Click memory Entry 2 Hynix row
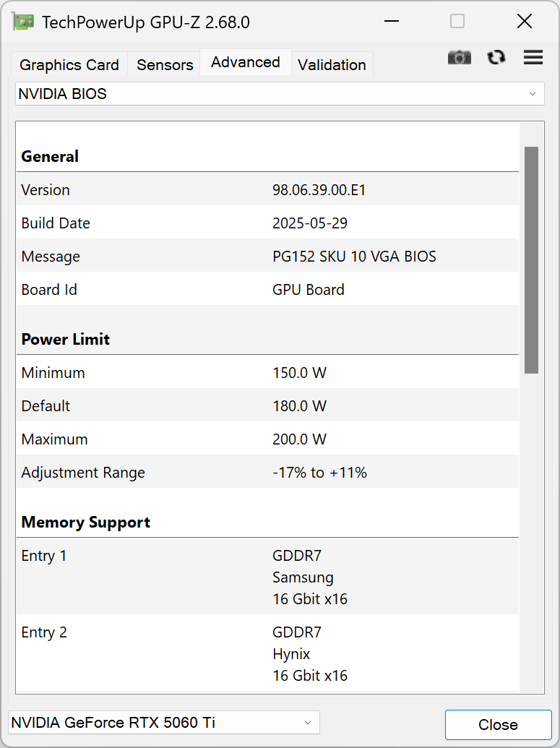560x748 pixels. tap(267, 653)
